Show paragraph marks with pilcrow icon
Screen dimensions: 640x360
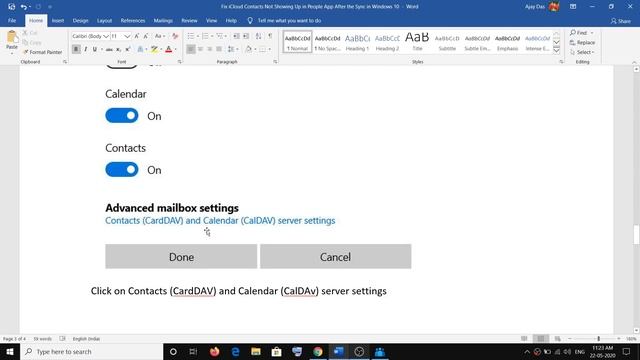(270, 36)
